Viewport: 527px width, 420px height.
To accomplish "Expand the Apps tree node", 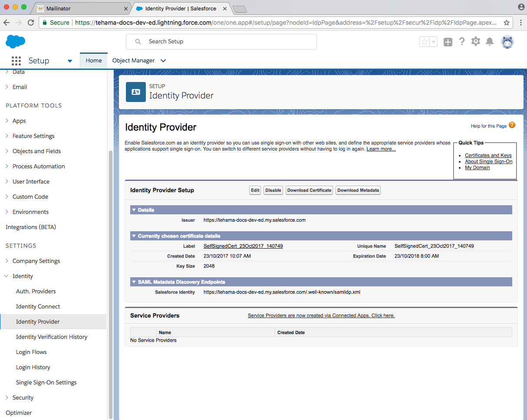I will (7, 121).
